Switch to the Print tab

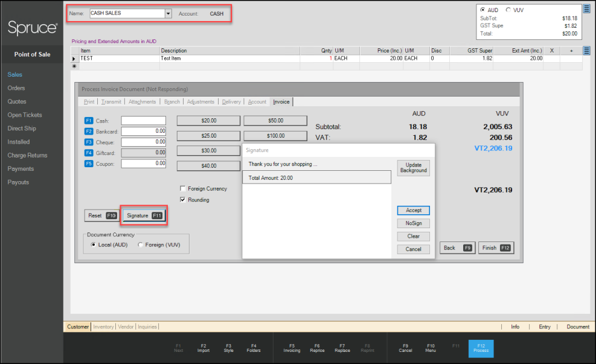point(89,102)
